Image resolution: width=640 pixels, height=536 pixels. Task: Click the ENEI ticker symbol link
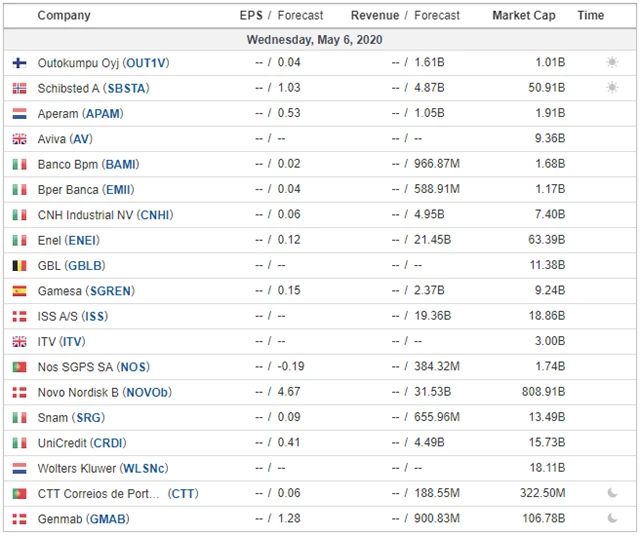82,241
